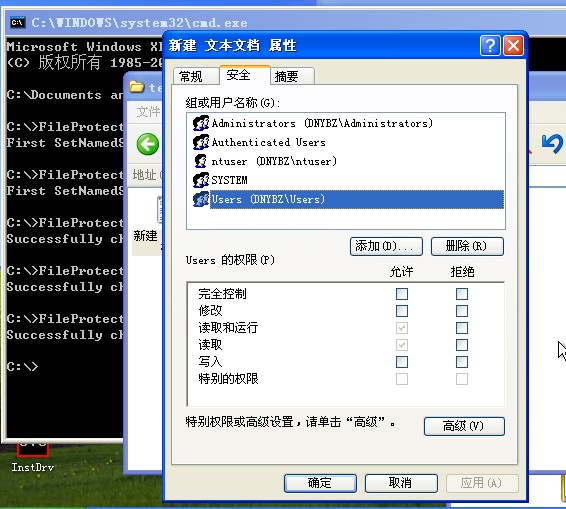Click the 添加(D)... Add button
The width and height of the screenshot is (566, 509).
[386, 246]
